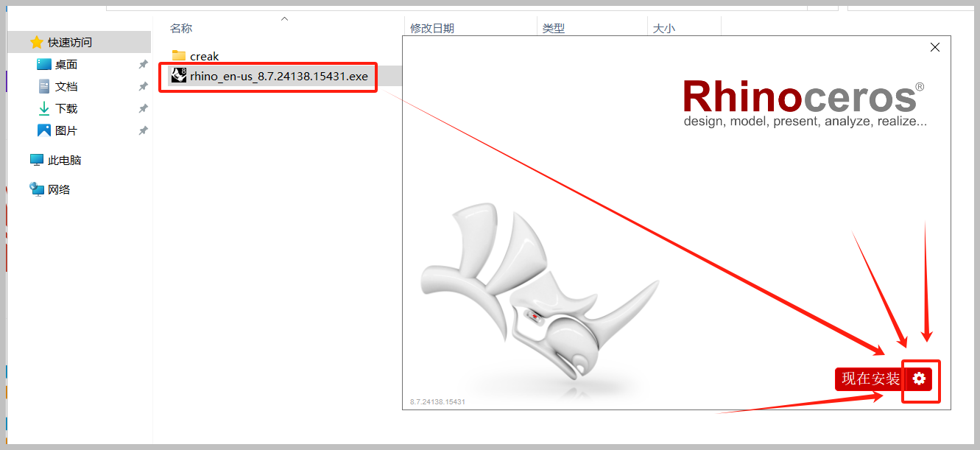This screenshot has height=450, width=980.
Task: Click the gear settings icon in Rhino installer
Action: pos(919,379)
